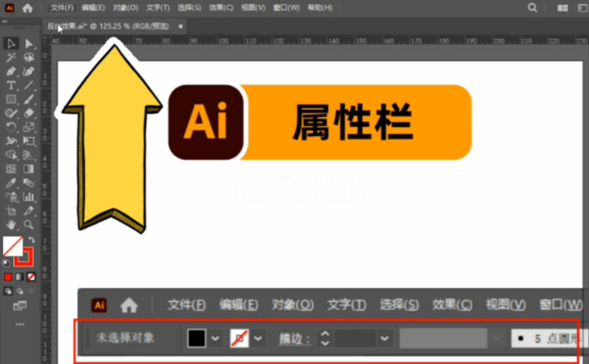Choose the Zoom magnifier tool
Viewport: 589px width, 364px height.
point(29,224)
